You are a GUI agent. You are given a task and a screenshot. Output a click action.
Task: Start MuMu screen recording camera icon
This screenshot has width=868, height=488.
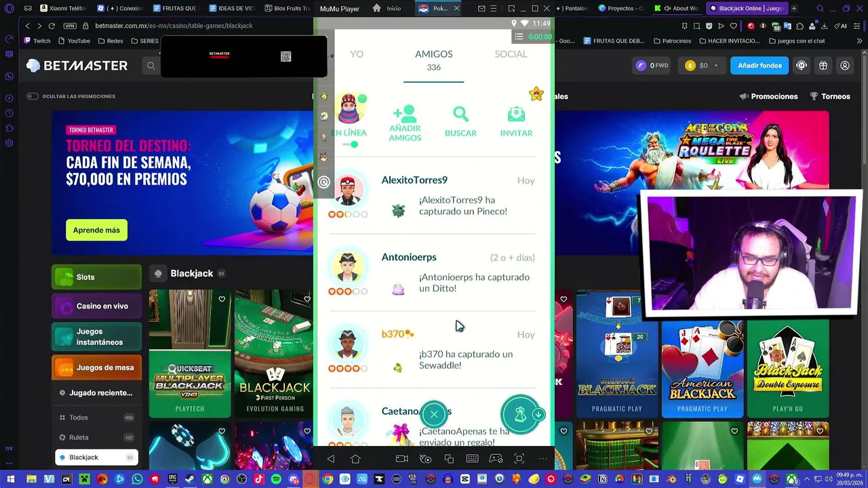pos(401,459)
